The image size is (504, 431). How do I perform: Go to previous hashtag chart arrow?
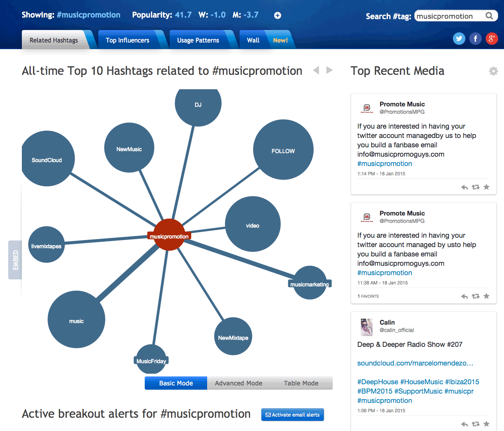[316, 70]
